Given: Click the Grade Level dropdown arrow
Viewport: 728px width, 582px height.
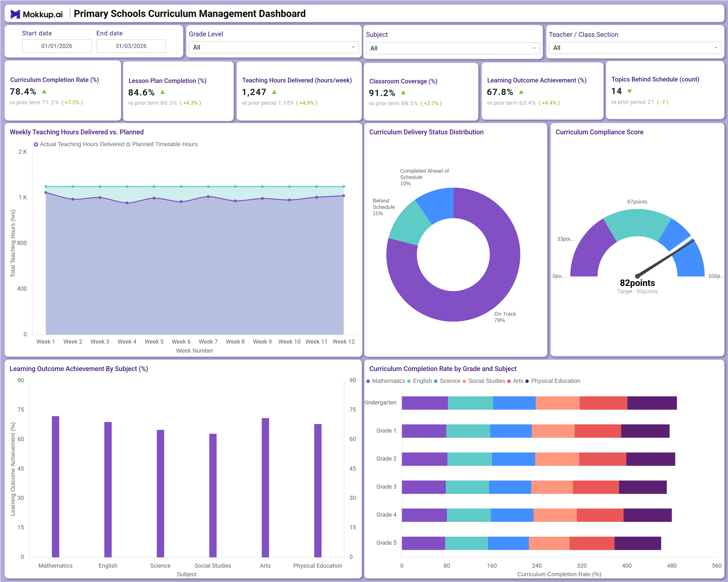Looking at the screenshot, I should (353, 47).
